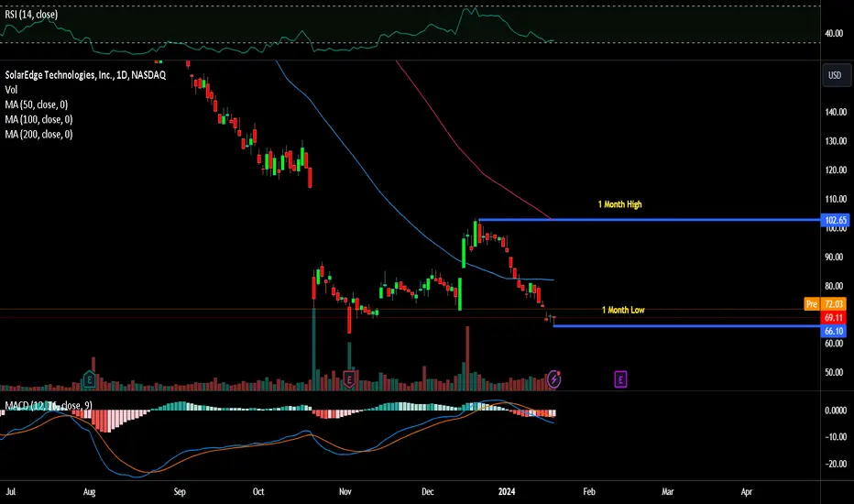
Task: Click the 66.10 blue price label
Action: (834, 331)
